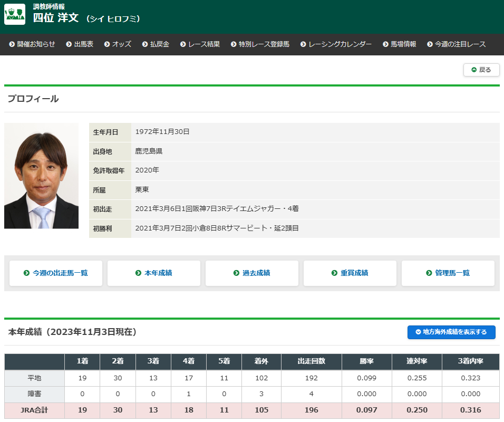Click affiliation value 栗東
The height and width of the screenshot is (422, 504).
[142, 189]
